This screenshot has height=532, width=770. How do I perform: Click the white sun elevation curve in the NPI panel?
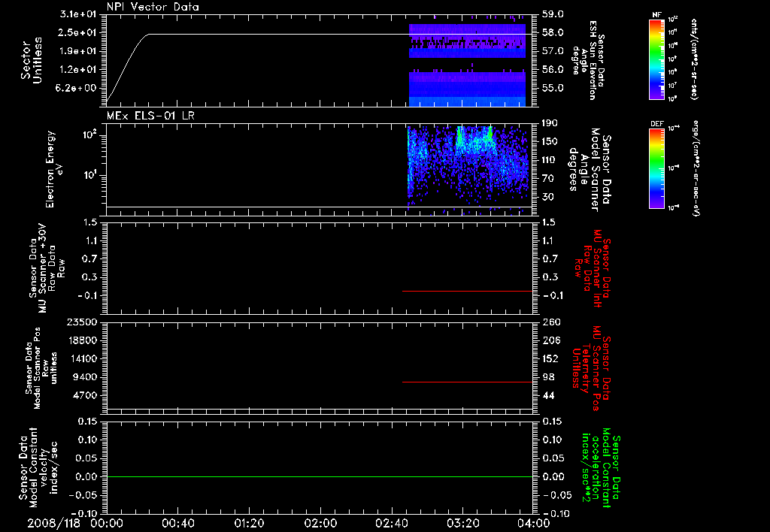coord(320,35)
